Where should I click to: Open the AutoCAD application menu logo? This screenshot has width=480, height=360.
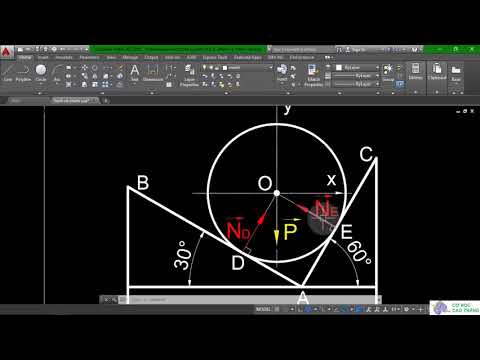coord(6,52)
